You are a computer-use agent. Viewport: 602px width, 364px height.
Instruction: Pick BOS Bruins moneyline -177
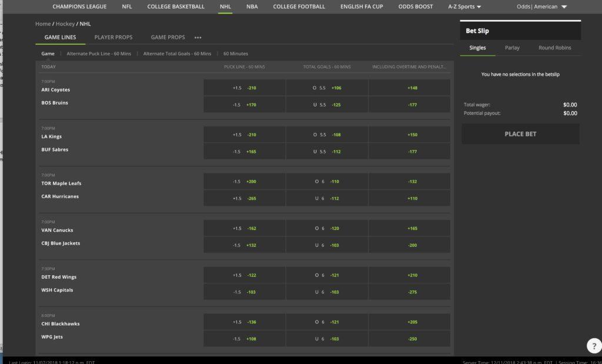[x=409, y=105]
